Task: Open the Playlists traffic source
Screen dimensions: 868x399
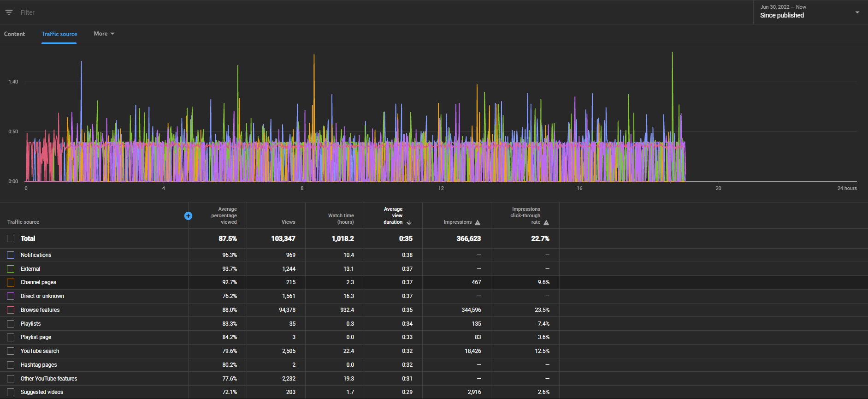Action: click(x=30, y=324)
